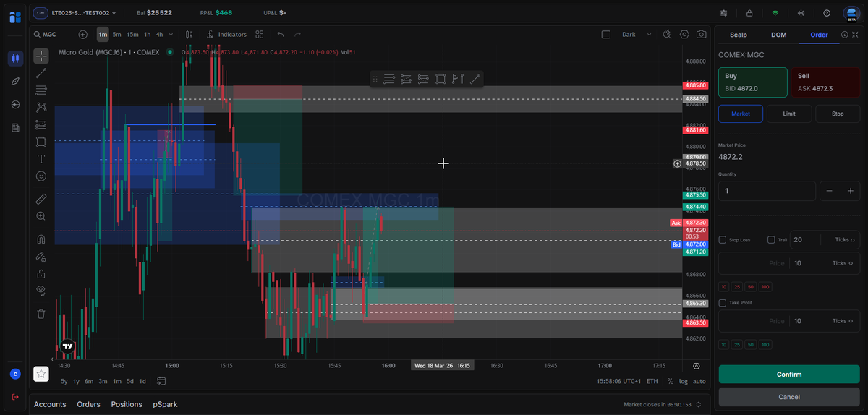Open the Fibonacci retracement tools
This screenshot has height=415, width=868.
coord(41,90)
